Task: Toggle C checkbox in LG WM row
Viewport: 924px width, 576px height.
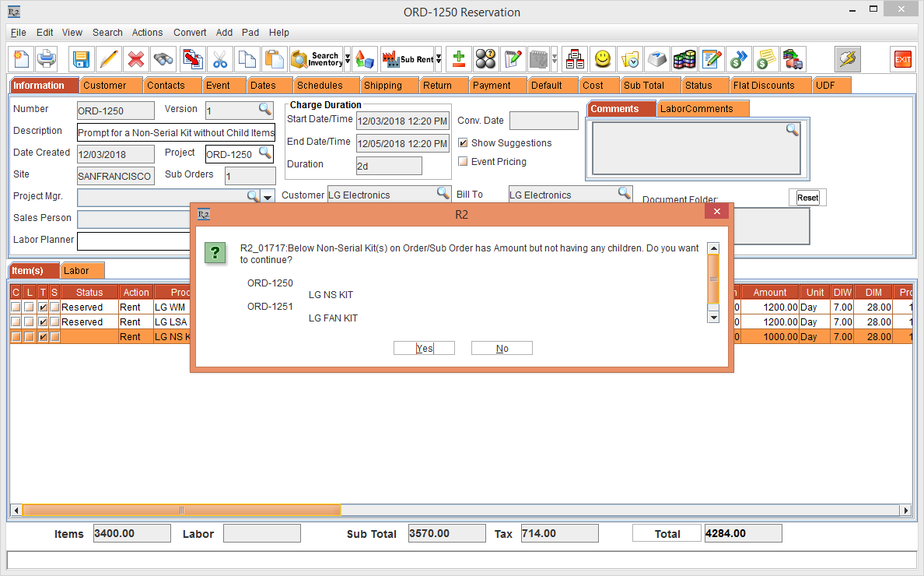Action: 16,307
